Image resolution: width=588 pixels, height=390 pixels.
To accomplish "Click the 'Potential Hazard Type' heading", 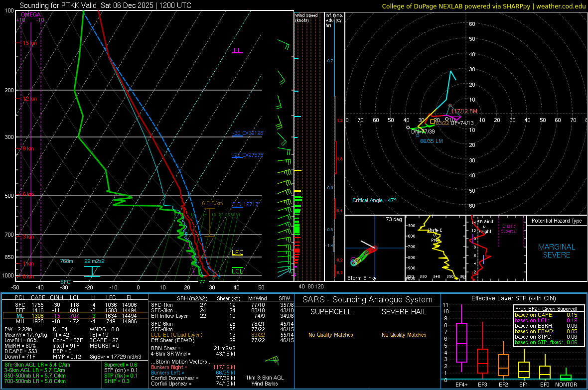I will (x=557, y=221).
